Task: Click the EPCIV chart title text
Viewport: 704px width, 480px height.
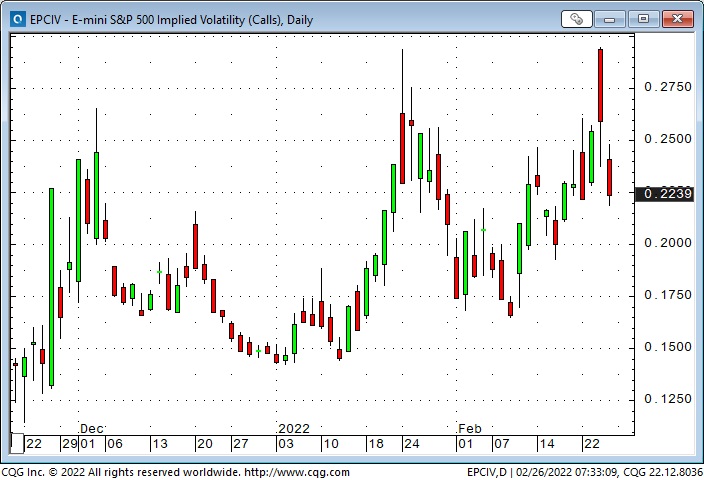Action: click(x=171, y=20)
